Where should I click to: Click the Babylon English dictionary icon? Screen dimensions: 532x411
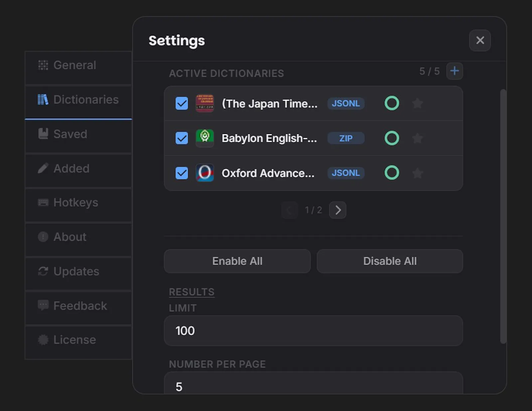click(204, 138)
